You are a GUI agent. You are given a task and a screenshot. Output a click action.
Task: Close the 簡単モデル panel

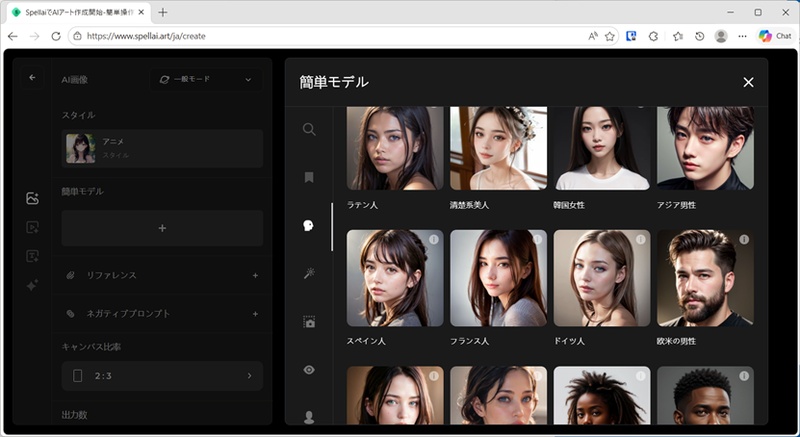(x=748, y=82)
